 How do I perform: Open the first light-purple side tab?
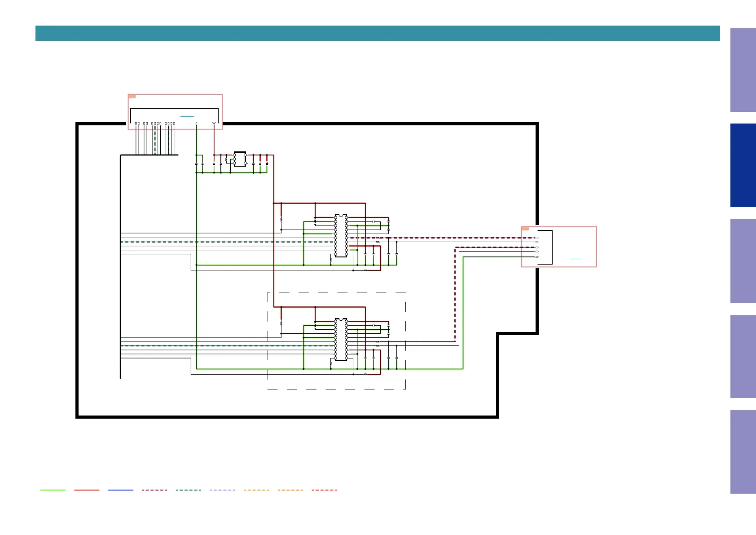coord(743,70)
